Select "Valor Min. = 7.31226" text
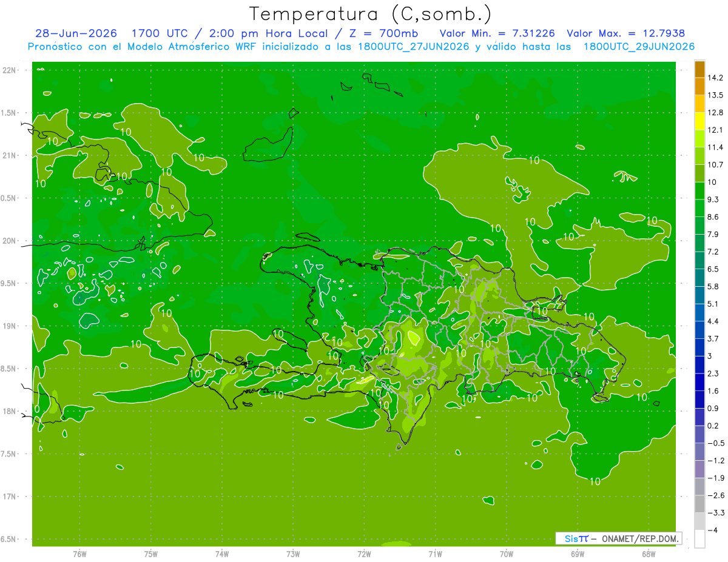The image size is (728, 562). tap(497, 33)
